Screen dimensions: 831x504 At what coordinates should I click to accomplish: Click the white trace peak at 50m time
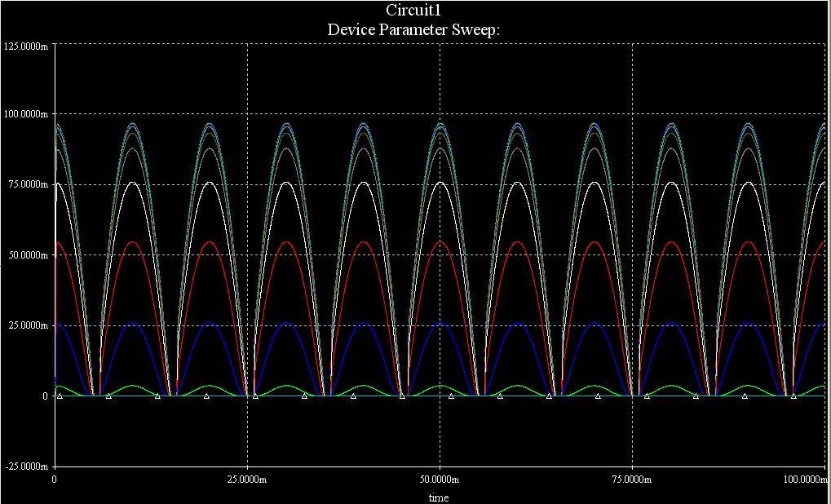tap(440, 183)
